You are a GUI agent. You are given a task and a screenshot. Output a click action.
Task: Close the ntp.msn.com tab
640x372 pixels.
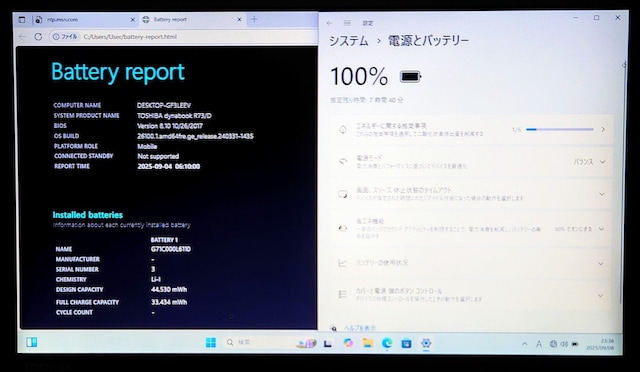point(132,19)
